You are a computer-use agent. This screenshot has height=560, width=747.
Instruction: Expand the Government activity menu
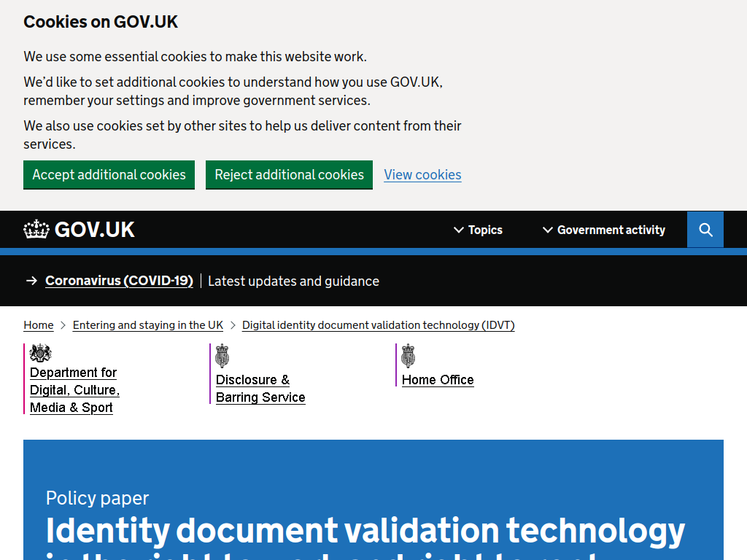pos(604,230)
